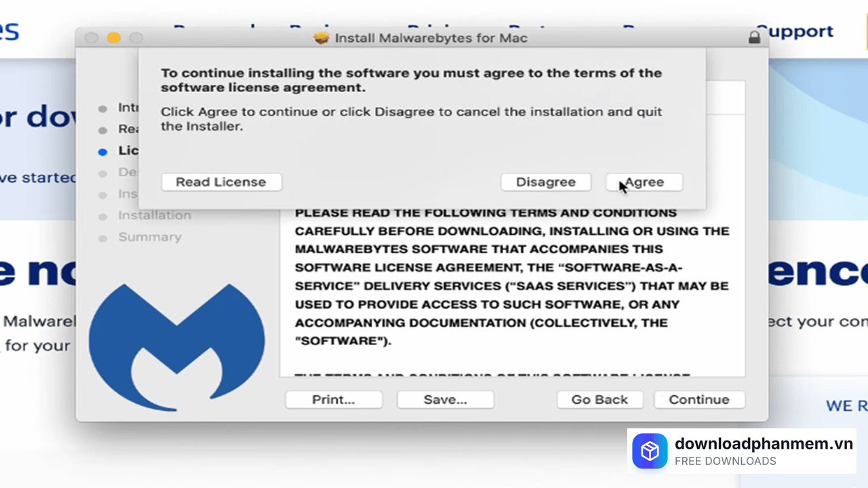Click the downloadphanmem.vn cube icon
The height and width of the screenshot is (488, 868).
(650, 451)
